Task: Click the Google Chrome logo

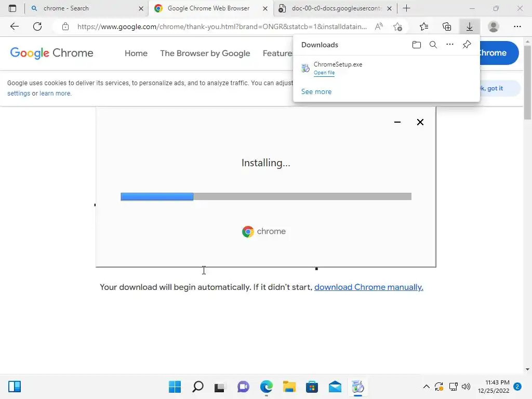Action: click(51, 53)
